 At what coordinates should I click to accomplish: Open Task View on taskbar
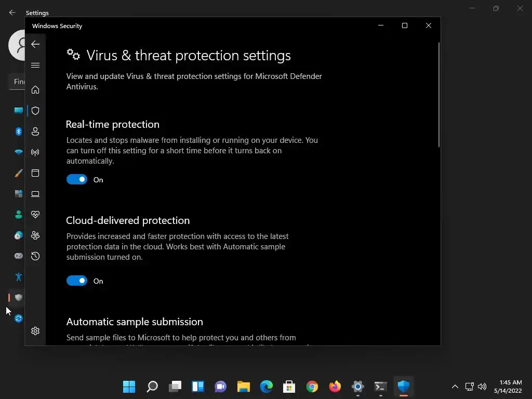click(x=175, y=387)
